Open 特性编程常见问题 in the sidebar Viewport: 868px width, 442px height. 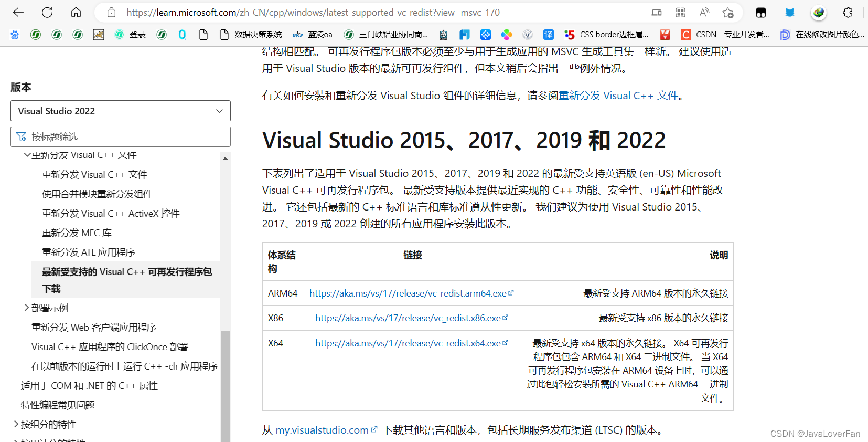(x=58, y=405)
